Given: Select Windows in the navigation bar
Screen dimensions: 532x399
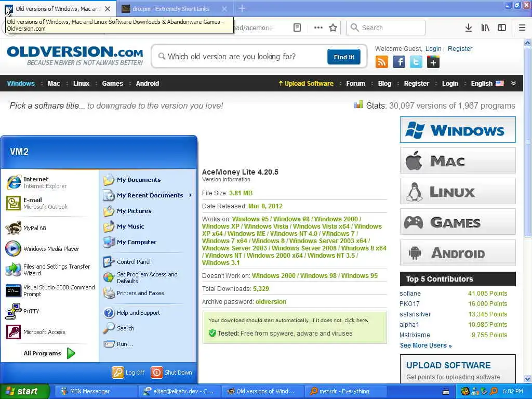Looking at the screenshot, I should pos(21,84).
